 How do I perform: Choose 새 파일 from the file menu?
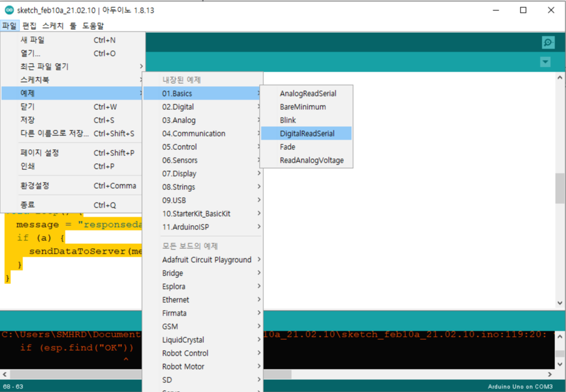(x=72, y=40)
